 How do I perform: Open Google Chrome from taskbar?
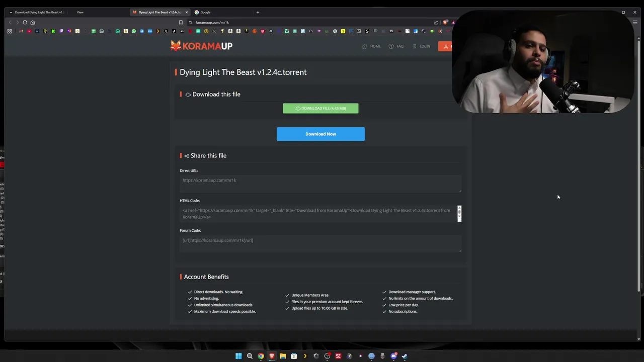[261, 356]
